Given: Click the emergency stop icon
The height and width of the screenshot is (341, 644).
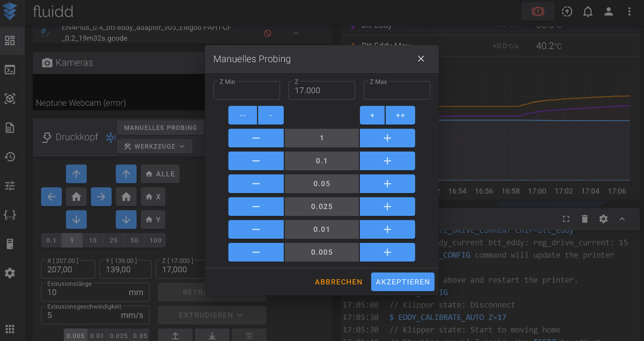Looking at the screenshot, I should pyautogui.click(x=538, y=11).
